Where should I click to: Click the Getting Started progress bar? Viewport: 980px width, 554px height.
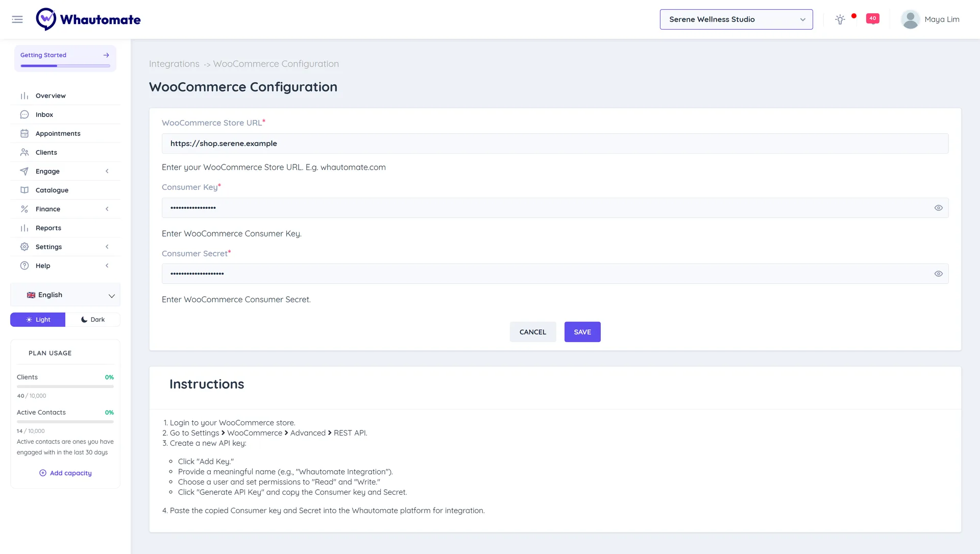point(65,66)
